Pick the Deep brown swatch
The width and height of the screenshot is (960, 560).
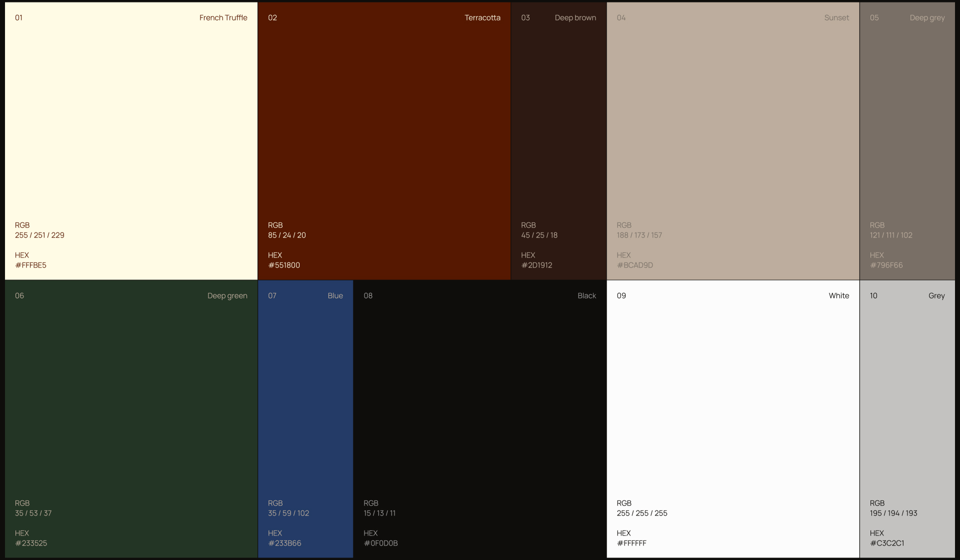pyautogui.click(x=558, y=125)
